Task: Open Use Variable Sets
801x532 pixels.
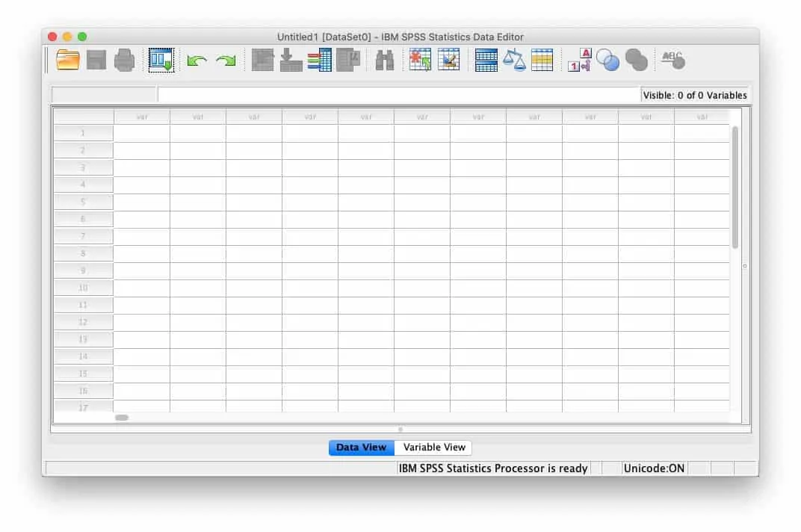Action: (x=608, y=60)
